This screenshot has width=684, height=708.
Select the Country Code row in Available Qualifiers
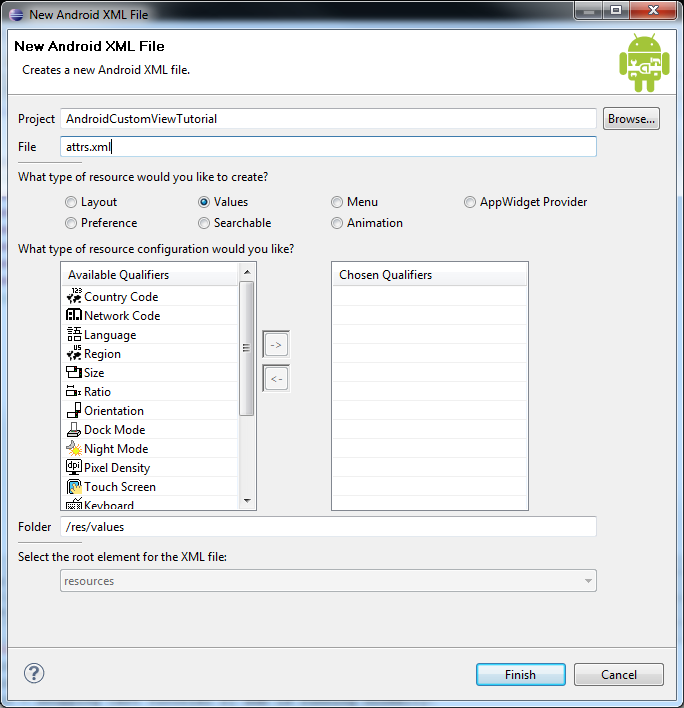149,296
